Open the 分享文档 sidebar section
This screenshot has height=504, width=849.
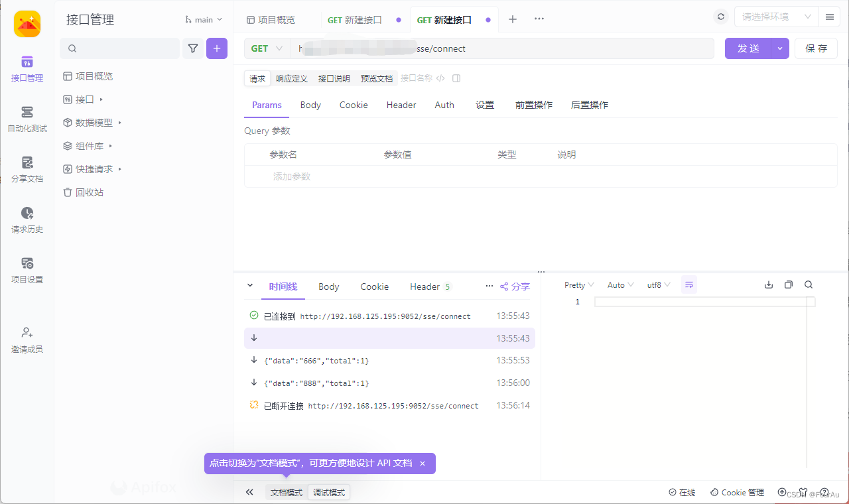(x=27, y=170)
